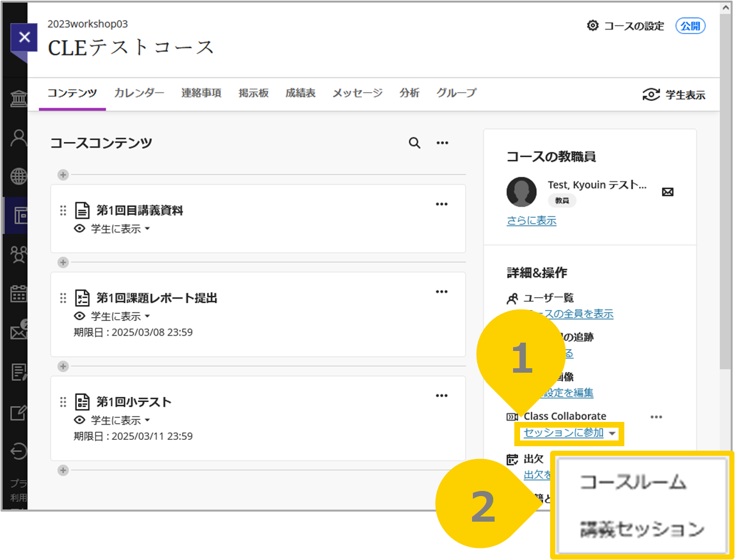Close the course panel with the X button
The width and height of the screenshot is (735, 560).
[x=24, y=37]
